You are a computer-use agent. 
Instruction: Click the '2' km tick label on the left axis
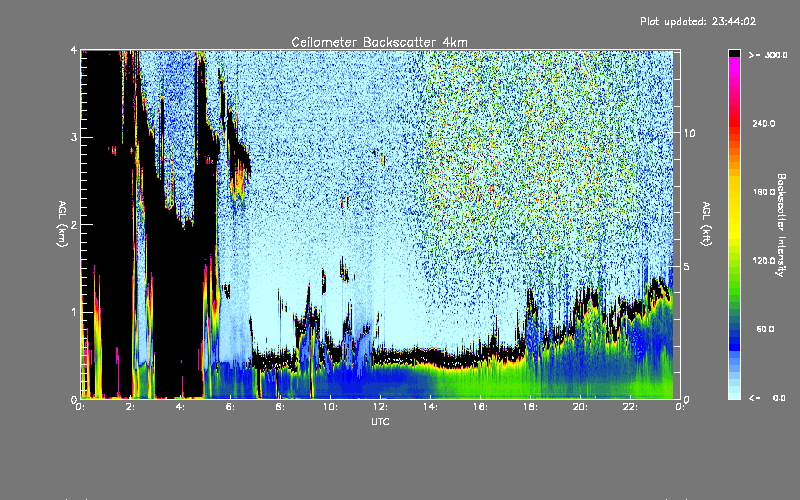74,224
